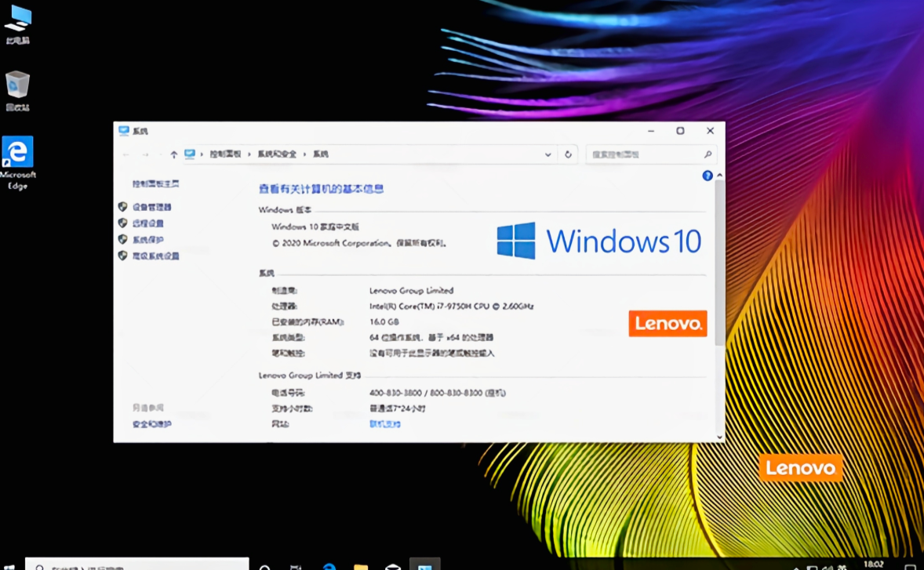Open help with the blue question mark
The image size is (924, 570).
(x=708, y=176)
